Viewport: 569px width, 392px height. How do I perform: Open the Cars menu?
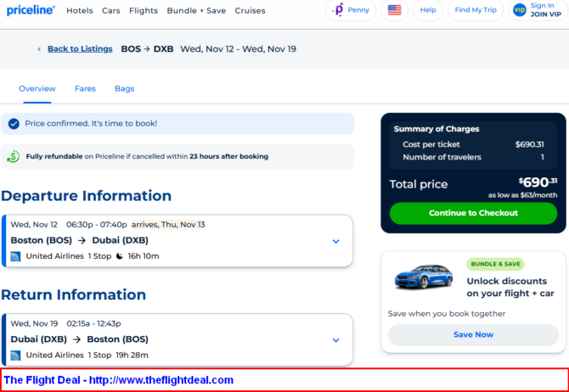tap(110, 11)
